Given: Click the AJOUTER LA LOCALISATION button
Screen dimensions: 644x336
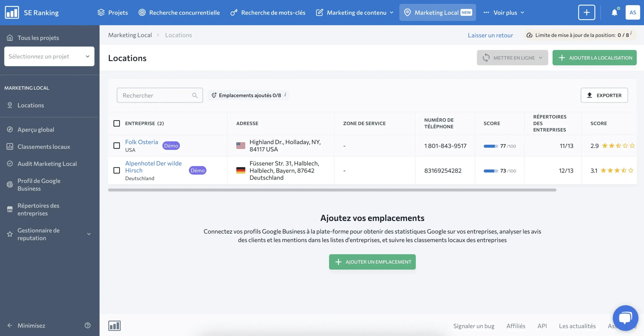Looking at the screenshot, I should (x=594, y=58).
